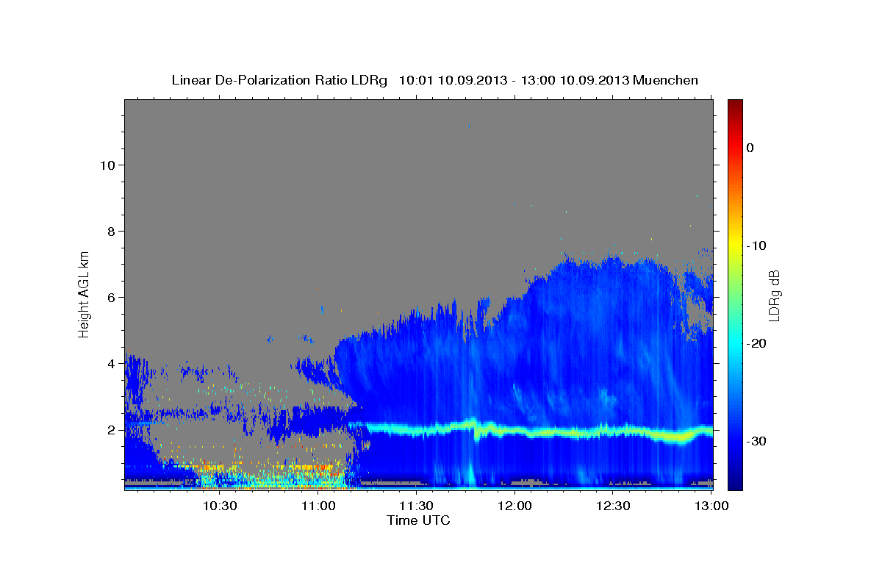The height and width of the screenshot is (588, 882).
Task: Click the height tick label '8'
Action: 110,231
